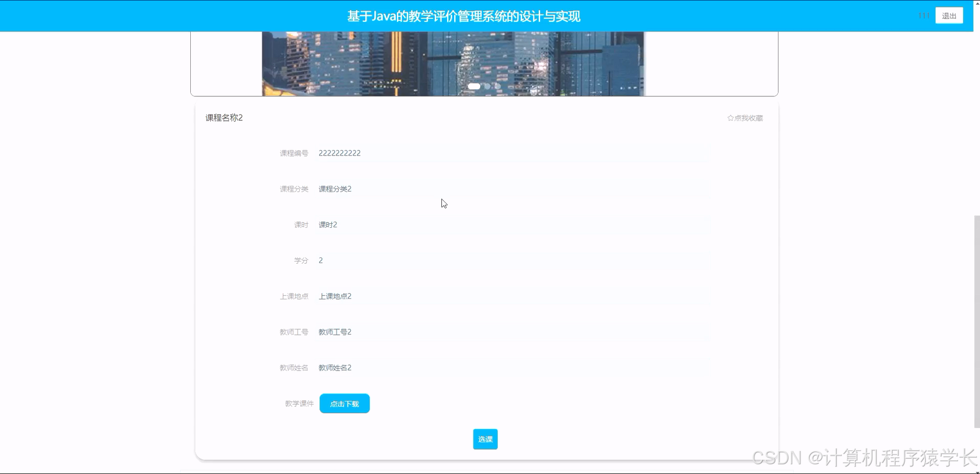Image resolution: width=980 pixels, height=474 pixels.
Task: Click the third carousel indicator dot
Action: click(x=497, y=86)
